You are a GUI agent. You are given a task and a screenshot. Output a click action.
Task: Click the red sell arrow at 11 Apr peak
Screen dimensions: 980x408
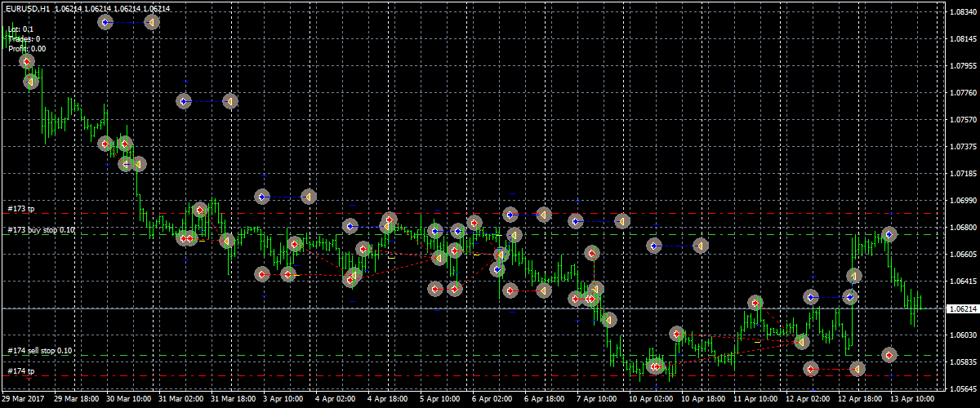tap(756, 304)
